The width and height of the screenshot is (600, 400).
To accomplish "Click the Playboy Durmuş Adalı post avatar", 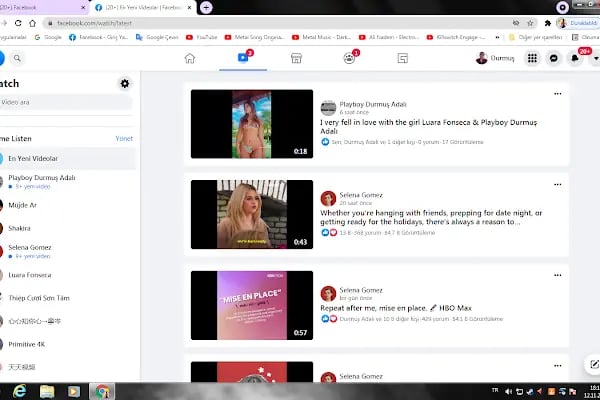I will 328,108.
